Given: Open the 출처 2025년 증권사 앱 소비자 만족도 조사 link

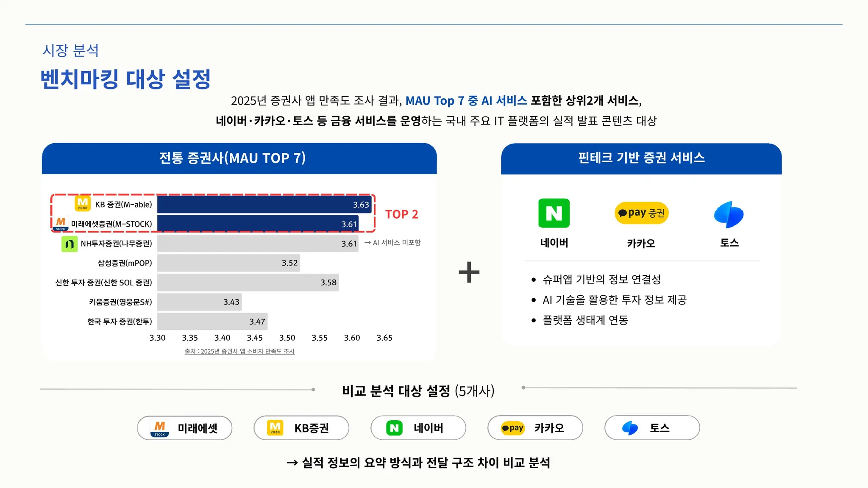Looking at the screenshot, I should pyautogui.click(x=239, y=351).
